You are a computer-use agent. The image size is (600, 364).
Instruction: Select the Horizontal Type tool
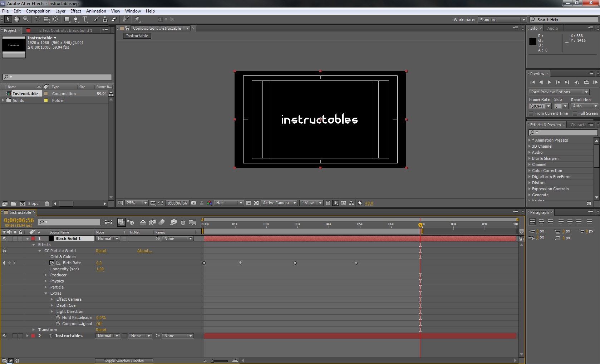tap(85, 19)
